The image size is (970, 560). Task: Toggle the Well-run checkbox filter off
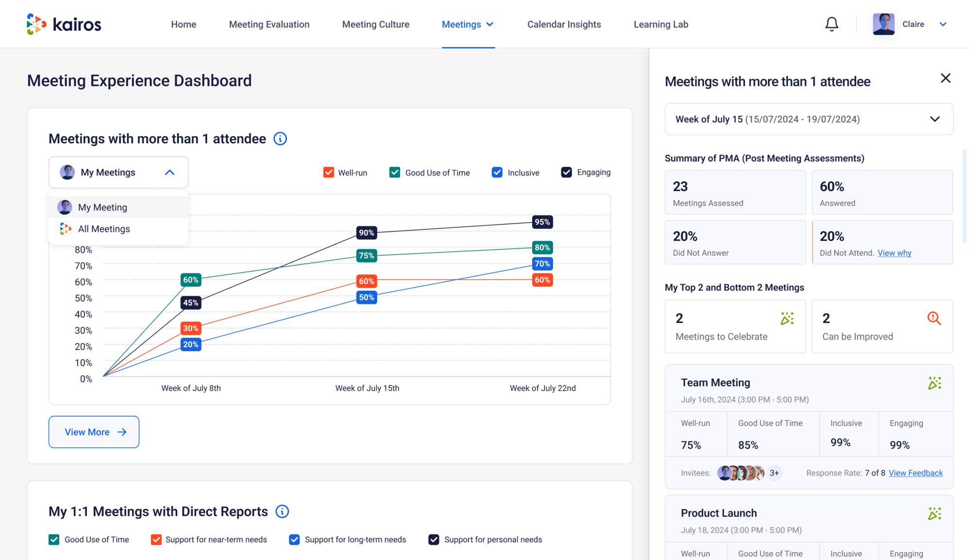[x=328, y=172]
